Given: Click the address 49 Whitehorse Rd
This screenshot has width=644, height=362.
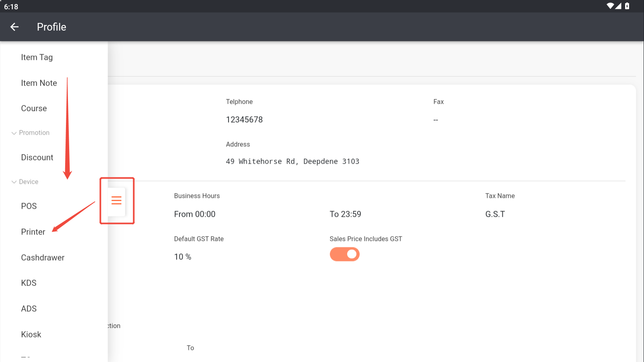Looking at the screenshot, I should pyautogui.click(x=292, y=161).
